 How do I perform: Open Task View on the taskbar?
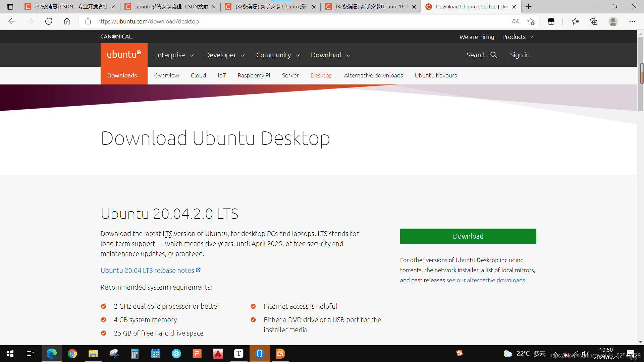point(30,354)
